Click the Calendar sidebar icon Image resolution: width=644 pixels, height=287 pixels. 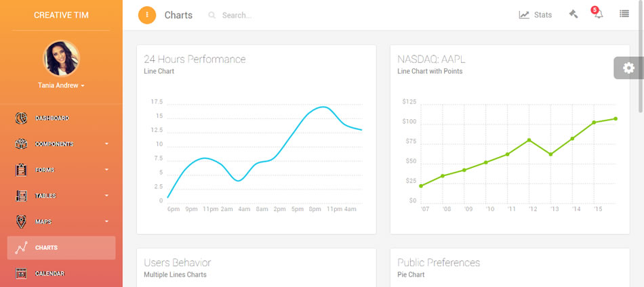[21, 273]
